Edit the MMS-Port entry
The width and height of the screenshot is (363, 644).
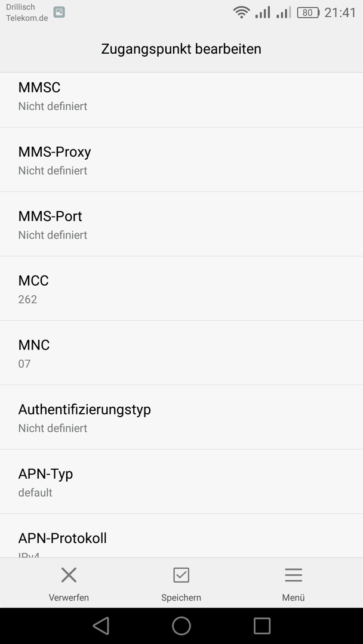181,224
